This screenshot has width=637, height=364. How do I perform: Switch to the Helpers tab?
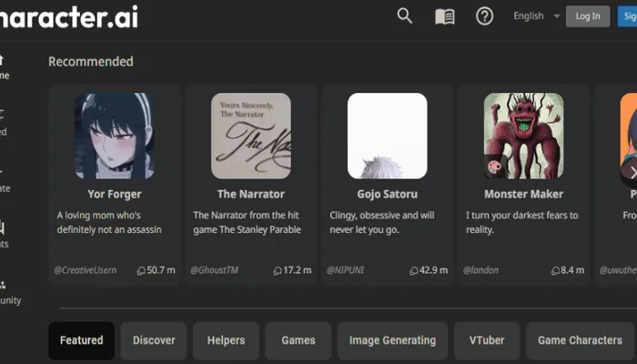coord(226,340)
